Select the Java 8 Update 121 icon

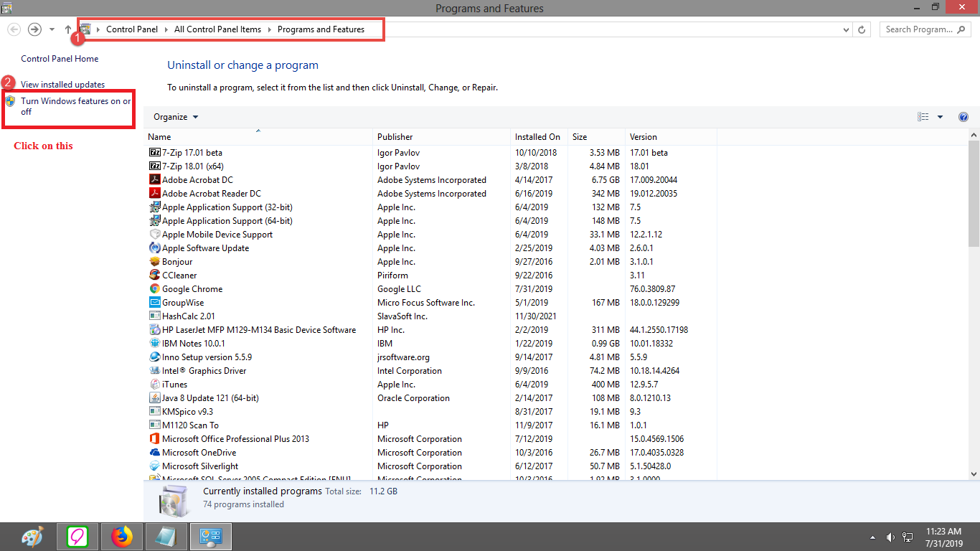(154, 397)
